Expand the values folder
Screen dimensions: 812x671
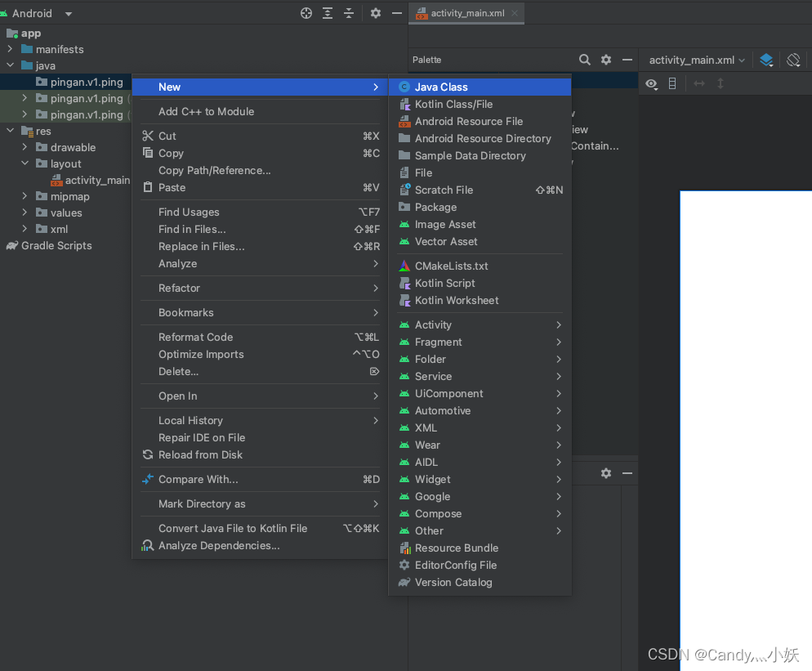coord(25,212)
